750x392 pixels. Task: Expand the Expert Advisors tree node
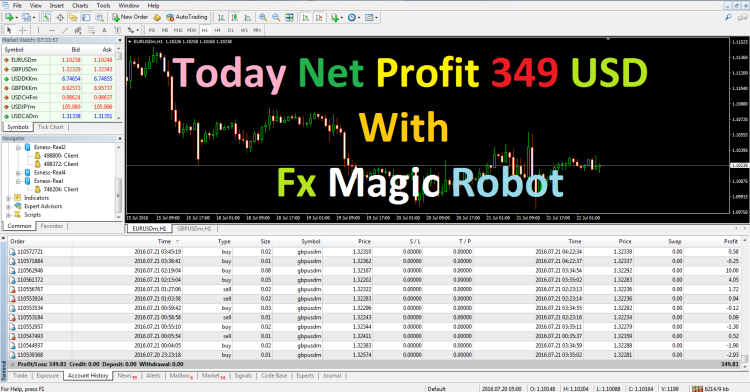point(8,207)
